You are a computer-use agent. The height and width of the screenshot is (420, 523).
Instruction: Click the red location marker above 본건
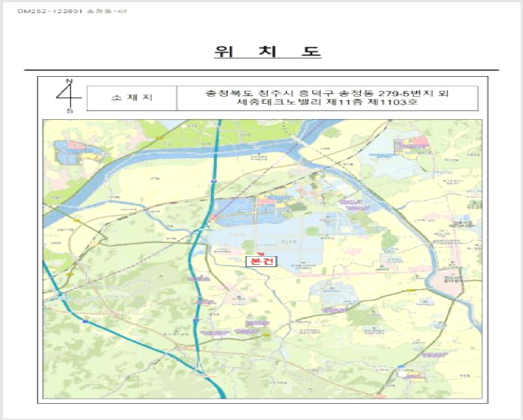pyautogui.click(x=261, y=254)
